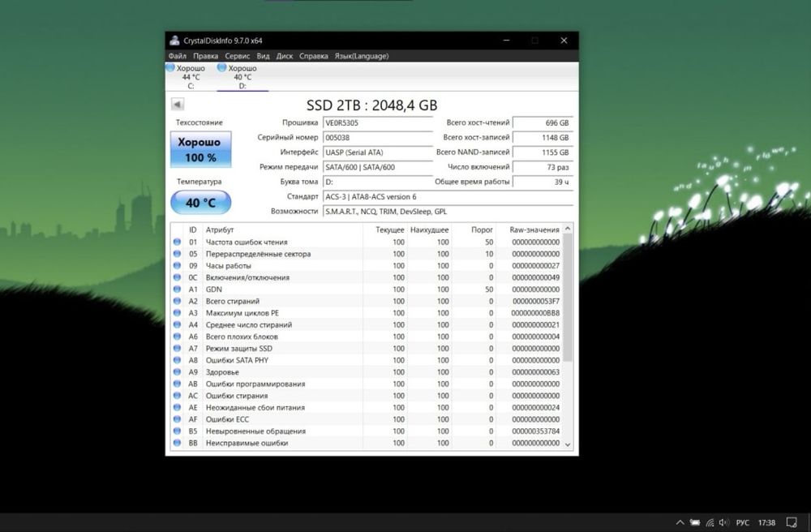
Task: Select drive D: tab at 40 °C
Action: pyautogui.click(x=242, y=76)
